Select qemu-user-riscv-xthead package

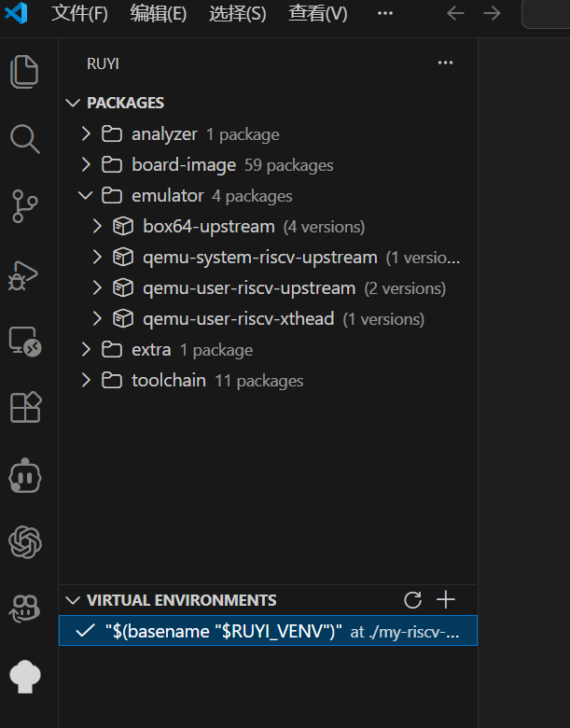coord(238,319)
